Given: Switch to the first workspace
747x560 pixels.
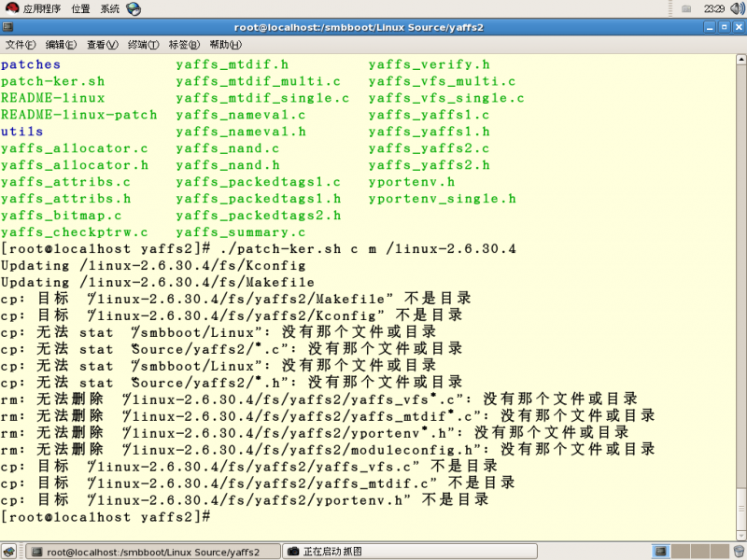Looking at the screenshot, I should 662,551.
